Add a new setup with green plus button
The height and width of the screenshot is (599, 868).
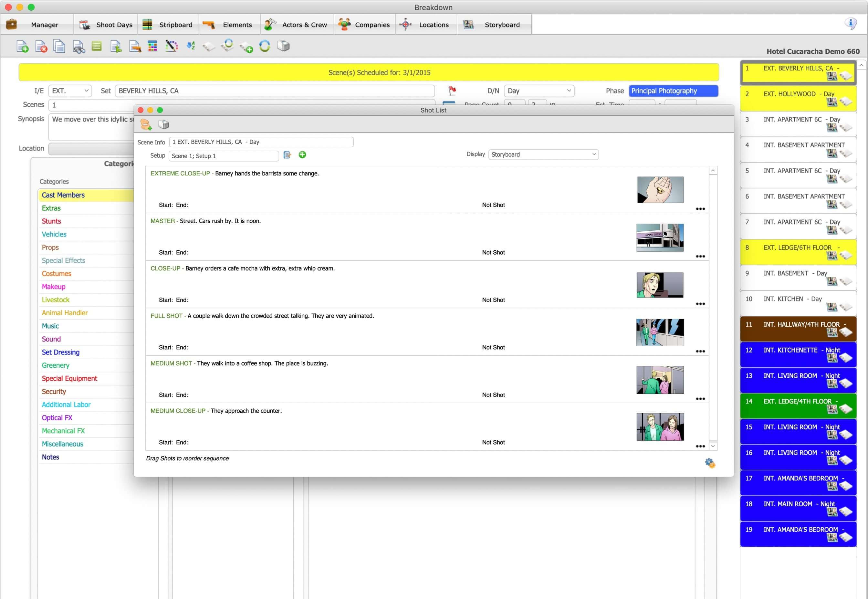pos(302,155)
